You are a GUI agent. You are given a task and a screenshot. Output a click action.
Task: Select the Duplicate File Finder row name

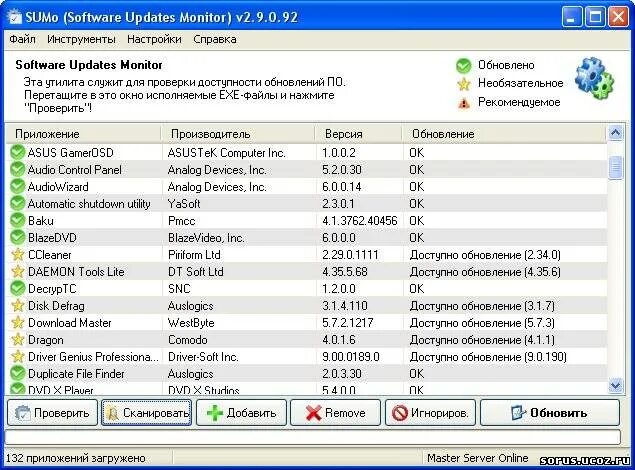click(x=76, y=374)
